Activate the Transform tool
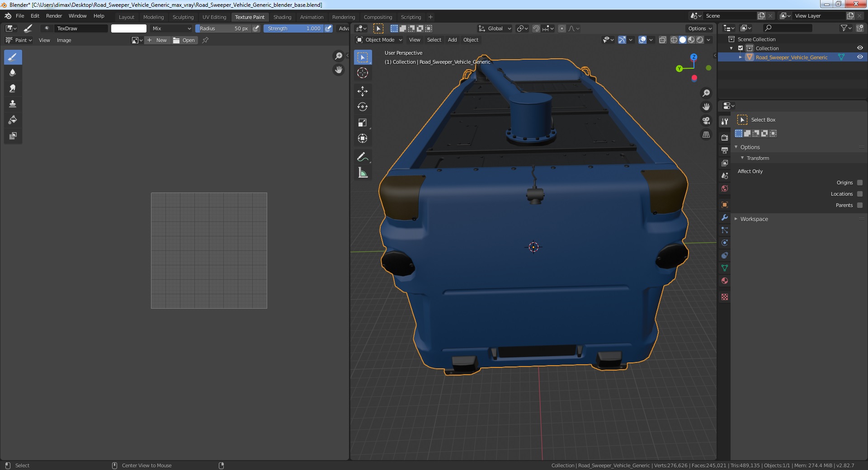The height and width of the screenshot is (470, 868). tap(363, 138)
